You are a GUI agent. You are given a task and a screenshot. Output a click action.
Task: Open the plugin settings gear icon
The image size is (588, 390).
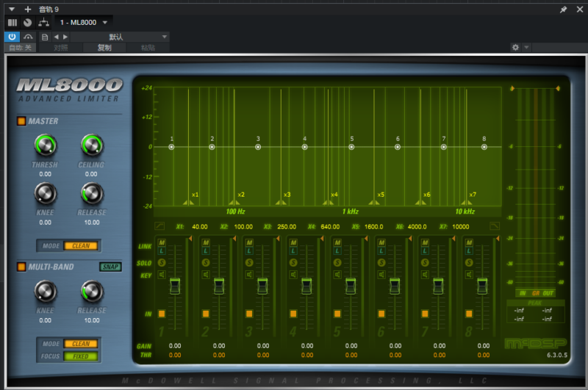click(x=515, y=47)
